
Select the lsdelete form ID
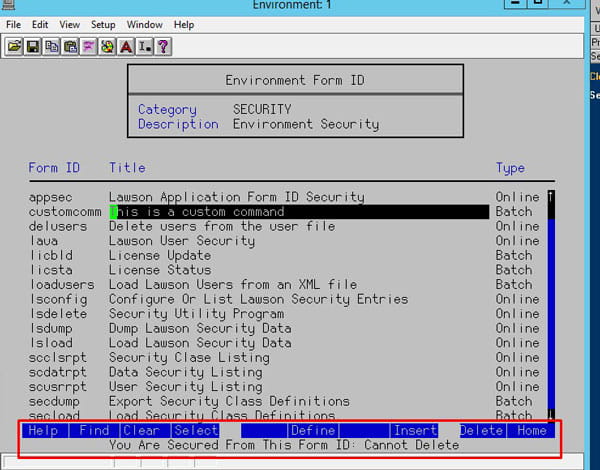pos(58,314)
